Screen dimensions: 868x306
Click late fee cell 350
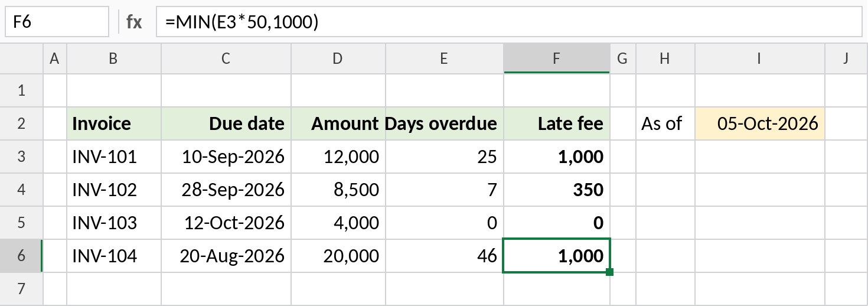click(x=557, y=190)
